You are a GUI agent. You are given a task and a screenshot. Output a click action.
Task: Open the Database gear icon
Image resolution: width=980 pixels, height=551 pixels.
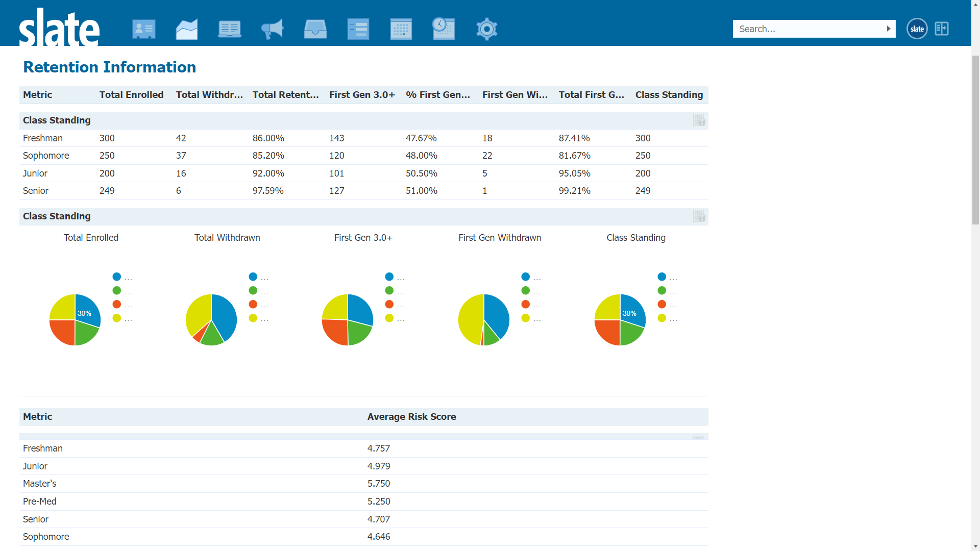[x=487, y=29]
